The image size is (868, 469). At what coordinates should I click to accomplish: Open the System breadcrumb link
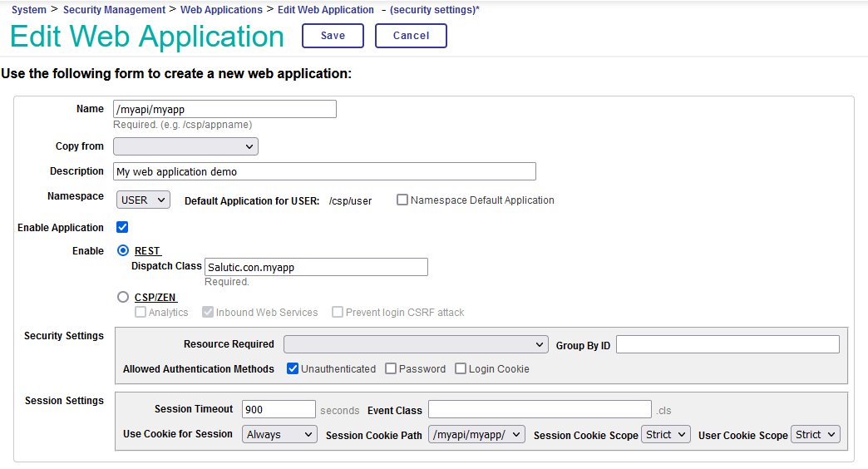click(x=29, y=10)
